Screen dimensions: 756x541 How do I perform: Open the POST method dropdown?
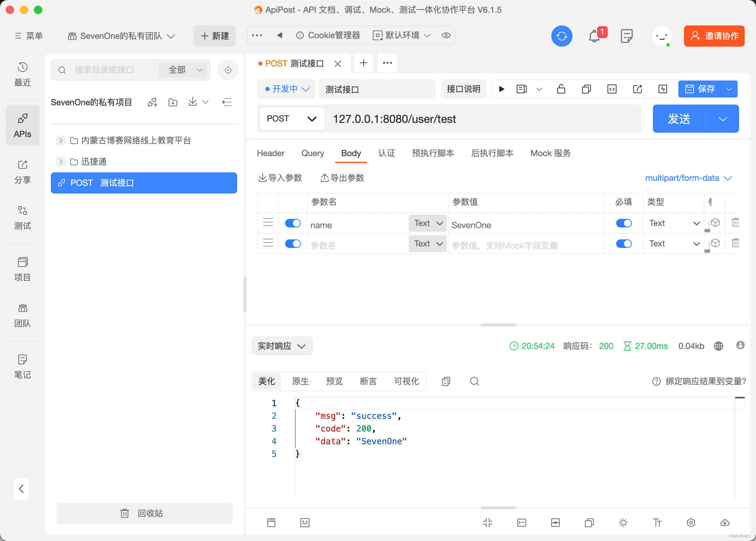tap(292, 119)
